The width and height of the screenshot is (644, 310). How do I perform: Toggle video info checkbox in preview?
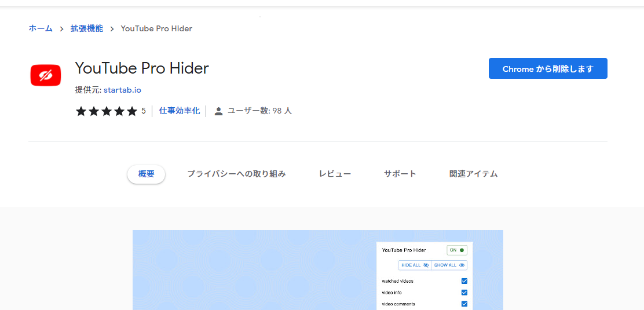(464, 293)
